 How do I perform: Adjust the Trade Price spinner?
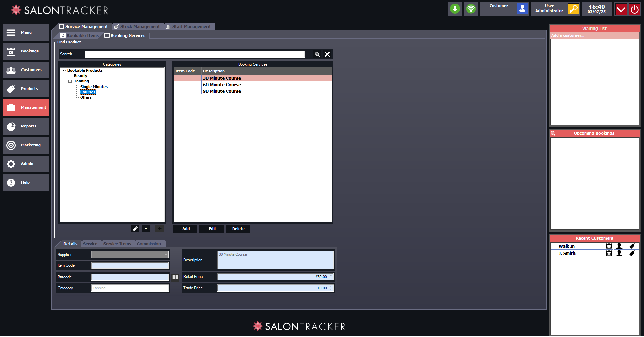(x=331, y=288)
